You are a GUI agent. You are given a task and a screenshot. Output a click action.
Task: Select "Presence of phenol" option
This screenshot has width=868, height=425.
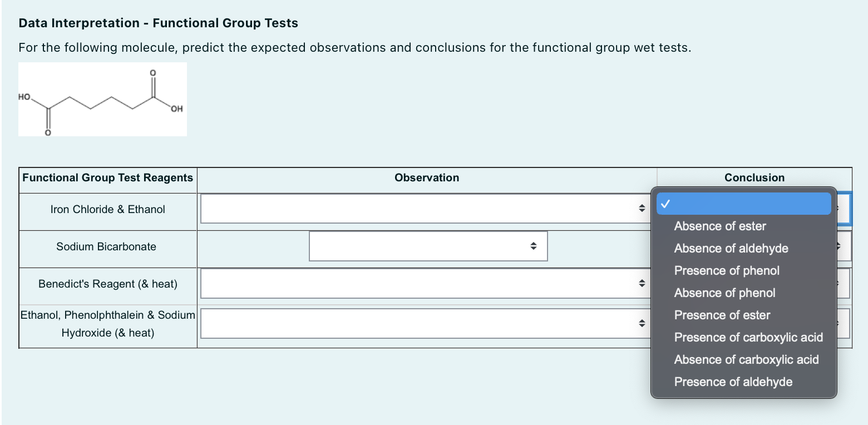726,270
